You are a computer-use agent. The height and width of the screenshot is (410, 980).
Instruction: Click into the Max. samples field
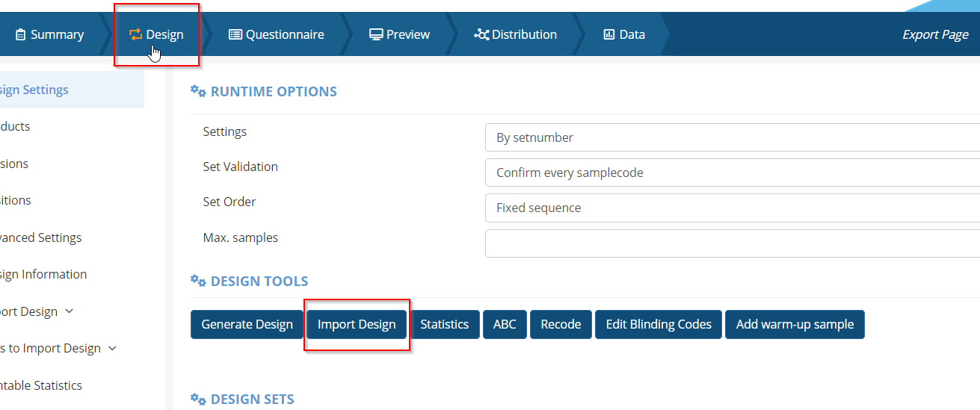pyautogui.click(x=733, y=243)
